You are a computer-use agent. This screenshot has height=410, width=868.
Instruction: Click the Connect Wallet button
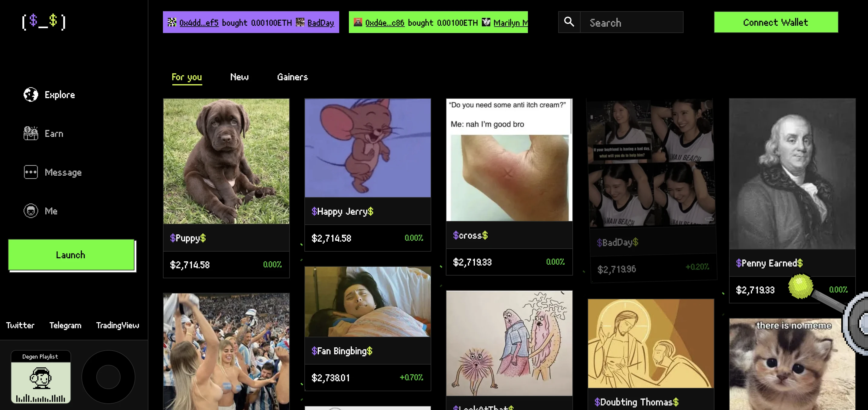(775, 23)
